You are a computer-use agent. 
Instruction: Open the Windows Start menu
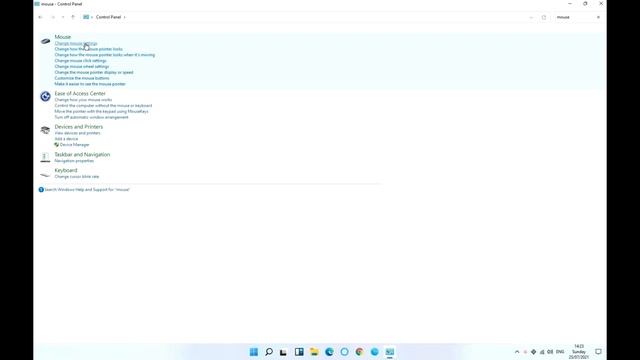point(253,352)
